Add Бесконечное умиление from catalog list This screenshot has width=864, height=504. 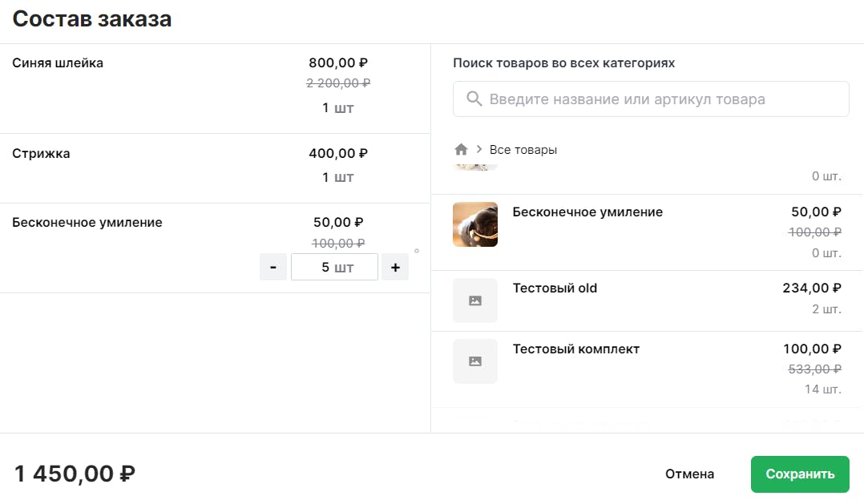coord(647,232)
